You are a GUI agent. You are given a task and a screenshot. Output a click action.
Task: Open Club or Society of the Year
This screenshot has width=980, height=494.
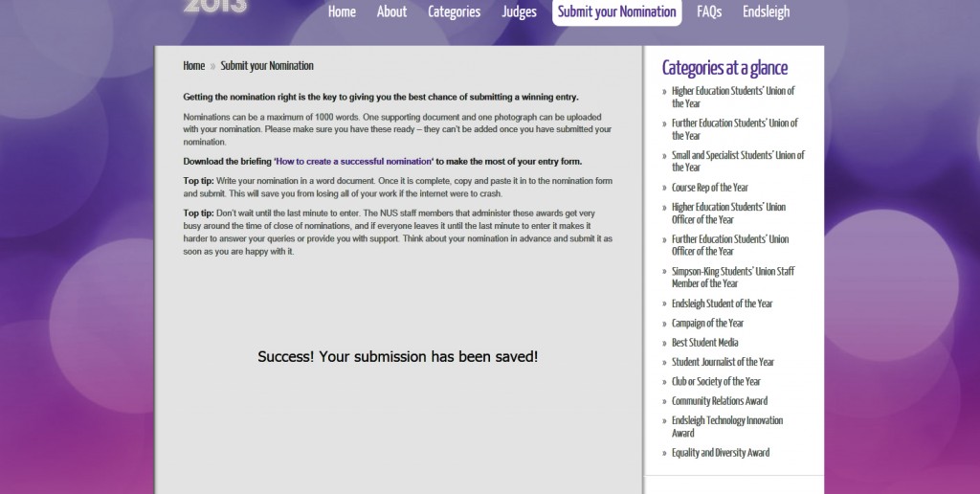click(x=716, y=382)
